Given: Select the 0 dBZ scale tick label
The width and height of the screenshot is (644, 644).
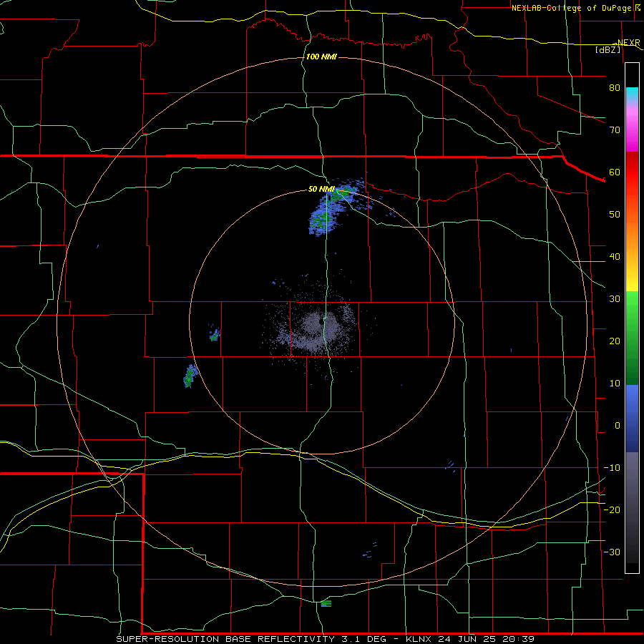Looking at the screenshot, I should pos(618,426).
